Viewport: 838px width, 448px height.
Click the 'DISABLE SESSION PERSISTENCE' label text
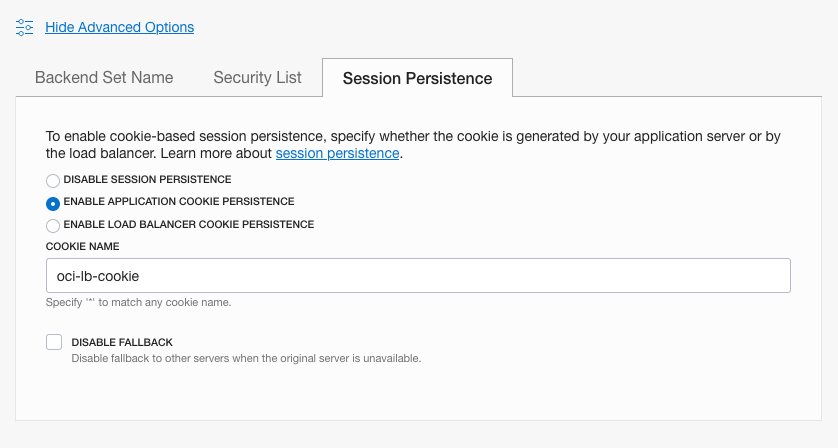click(x=147, y=180)
